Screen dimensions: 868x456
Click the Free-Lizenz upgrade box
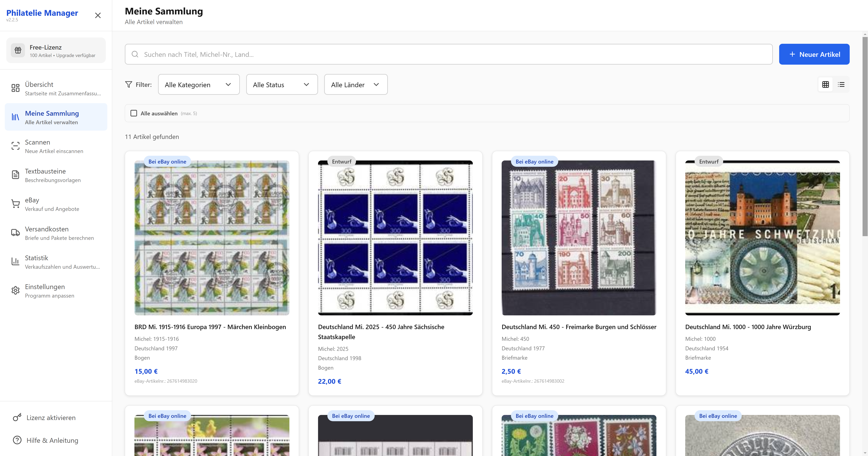pos(56,50)
